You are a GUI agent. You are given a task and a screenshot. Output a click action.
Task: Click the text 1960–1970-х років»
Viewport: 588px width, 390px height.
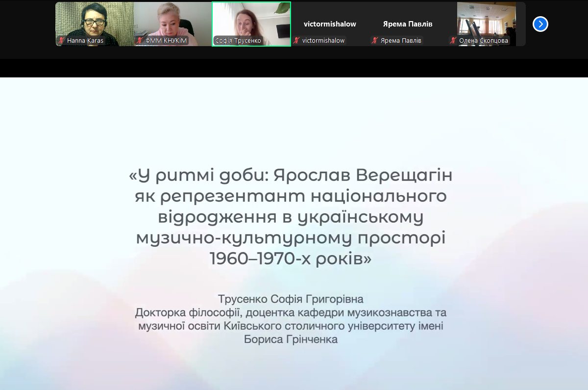click(x=291, y=259)
